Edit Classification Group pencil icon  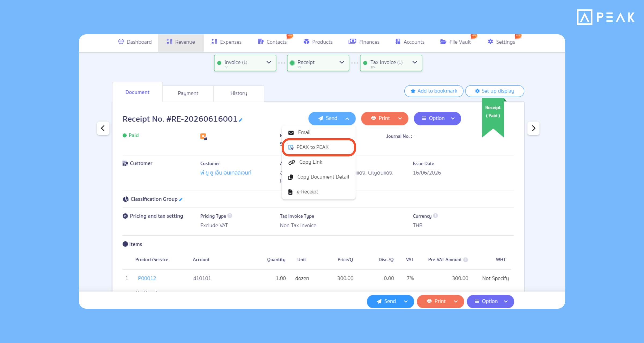pyautogui.click(x=181, y=199)
